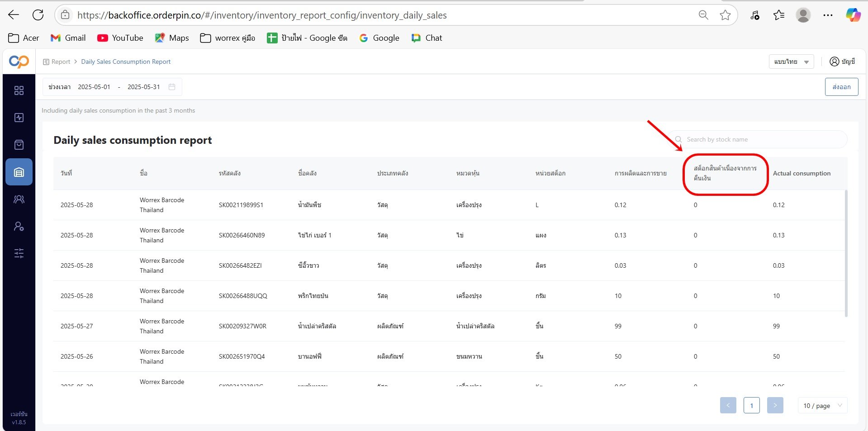Viewport: 868px width, 431px height.
Task: Launch the Copilot sidebar icon
Action: (x=853, y=15)
